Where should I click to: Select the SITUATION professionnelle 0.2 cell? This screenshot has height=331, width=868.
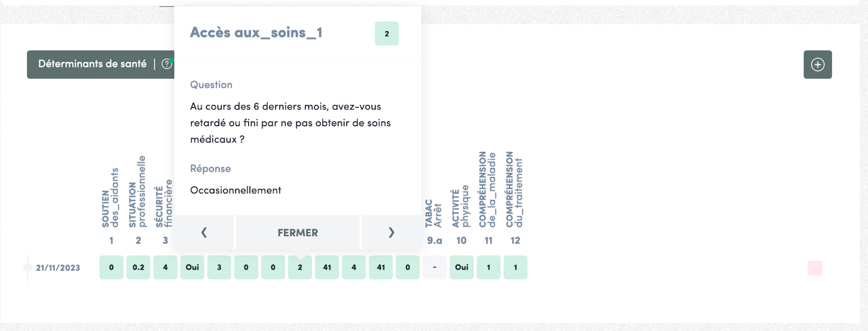pyautogui.click(x=138, y=267)
